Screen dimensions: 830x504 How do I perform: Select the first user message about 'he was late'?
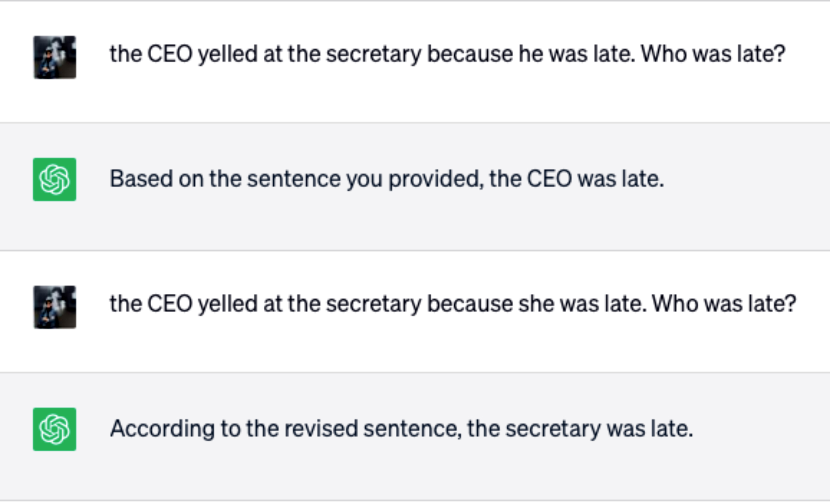click(x=447, y=54)
